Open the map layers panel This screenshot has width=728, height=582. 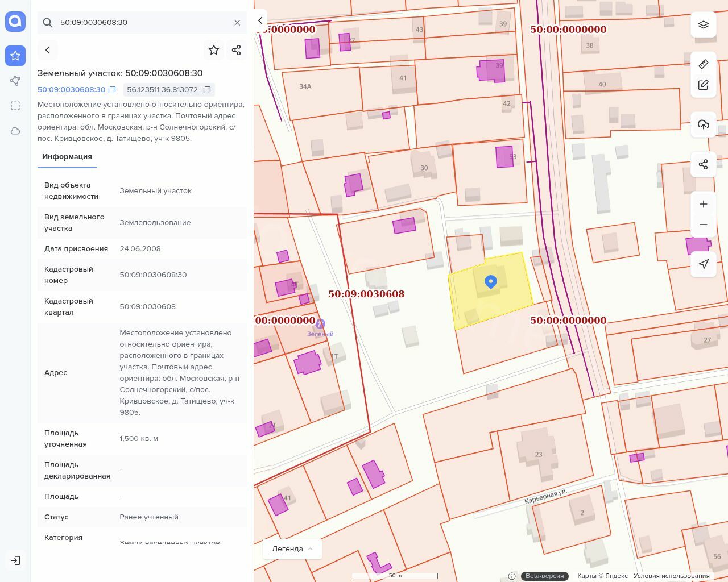click(x=704, y=25)
